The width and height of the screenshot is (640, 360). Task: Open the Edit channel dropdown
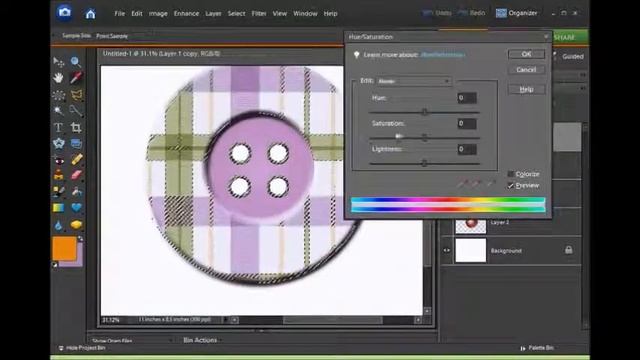click(x=414, y=81)
